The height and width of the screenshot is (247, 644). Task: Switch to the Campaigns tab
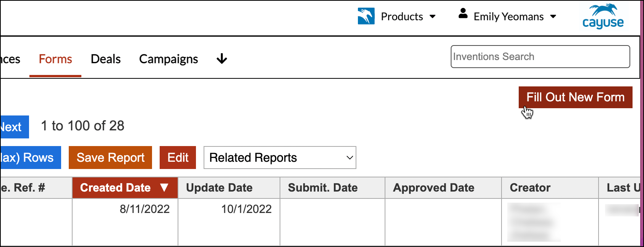click(168, 59)
